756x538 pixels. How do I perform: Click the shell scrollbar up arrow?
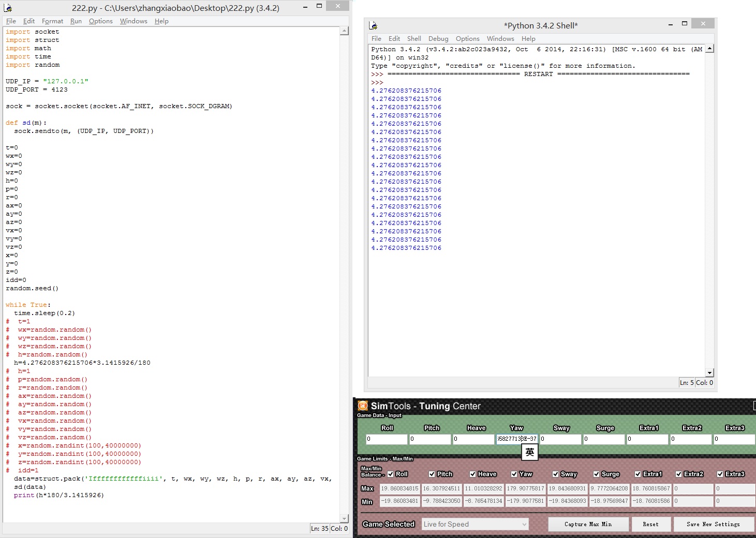(x=709, y=49)
